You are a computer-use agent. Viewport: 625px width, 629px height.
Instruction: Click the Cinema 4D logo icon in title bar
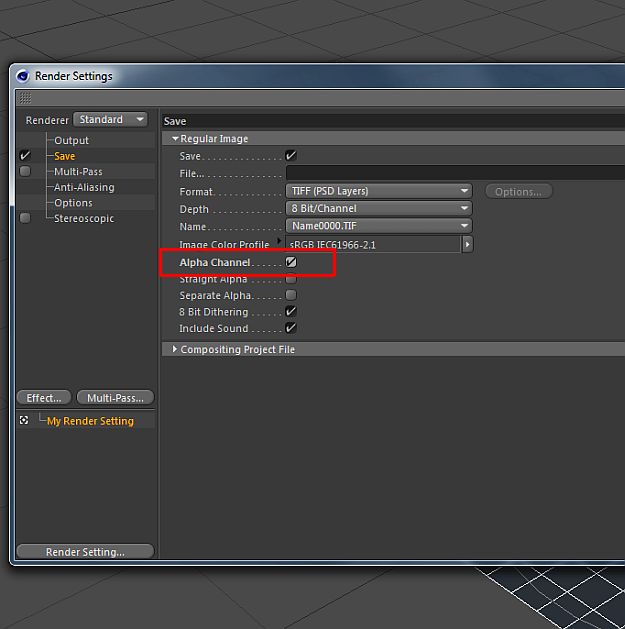pyautogui.click(x=23, y=76)
